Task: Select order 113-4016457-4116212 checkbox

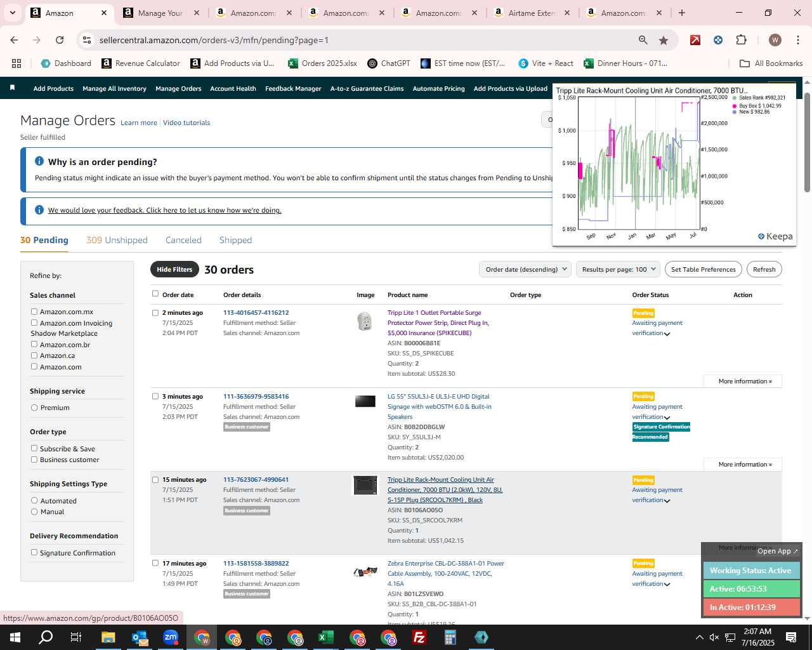Action: tap(155, 312)
